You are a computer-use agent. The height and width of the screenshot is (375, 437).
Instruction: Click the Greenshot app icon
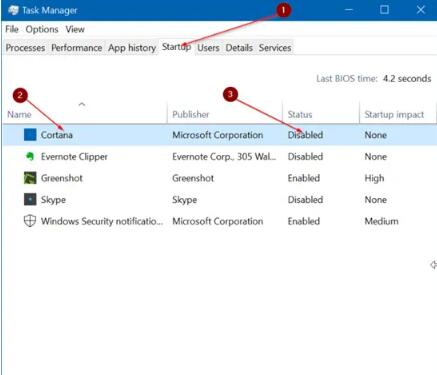(x=30, y=178)
